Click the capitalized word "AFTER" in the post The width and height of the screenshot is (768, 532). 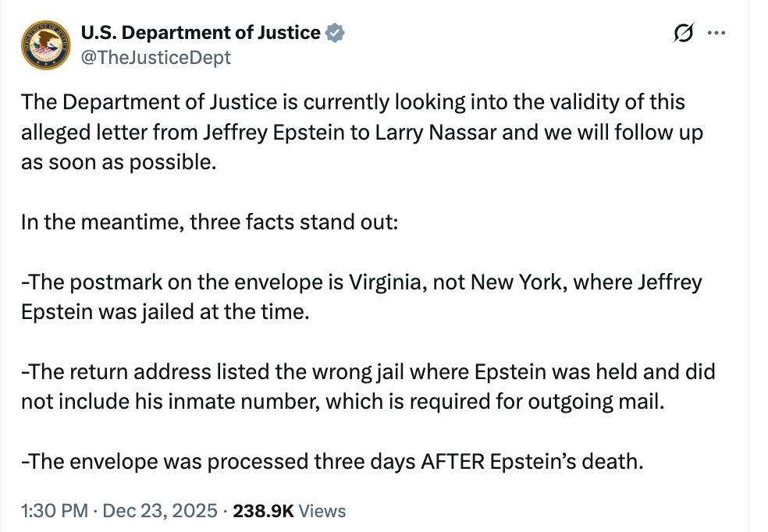pos(455,461)
